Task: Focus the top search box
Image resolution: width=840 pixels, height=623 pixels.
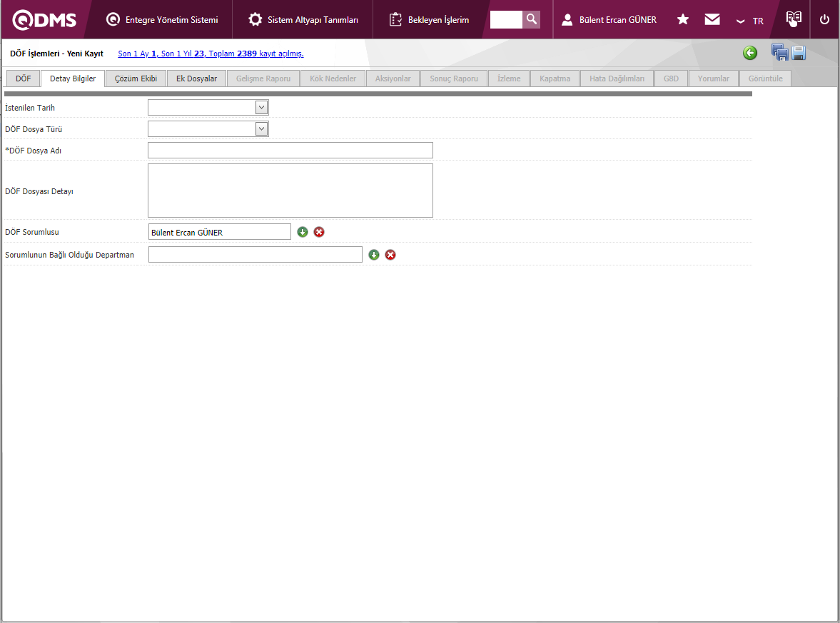Action: click(x=506, y=19)
